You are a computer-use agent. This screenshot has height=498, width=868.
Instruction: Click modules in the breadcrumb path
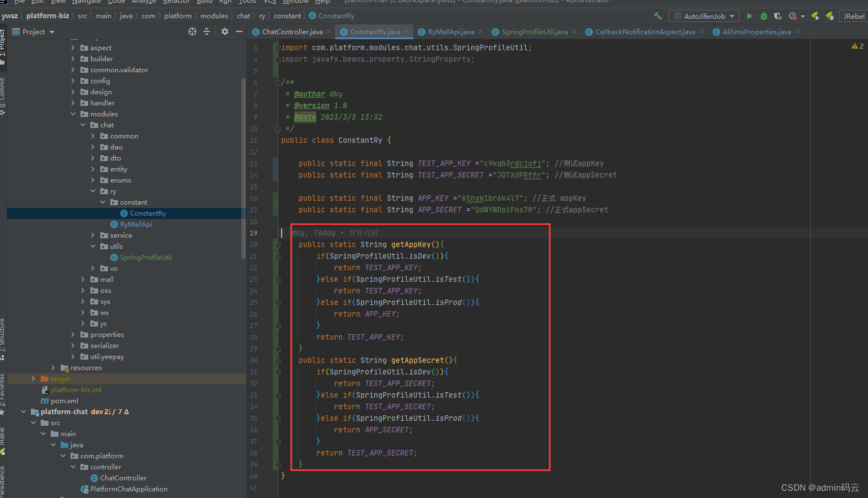[214, 16]
